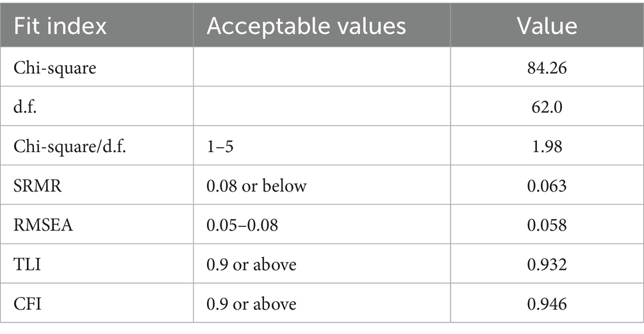
Task: Select the "Chi-square" row label
Action: [x=56, y=67]
